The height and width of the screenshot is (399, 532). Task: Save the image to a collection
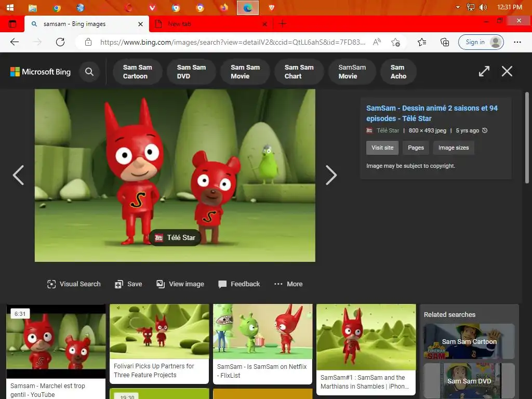tap(128, 284)
